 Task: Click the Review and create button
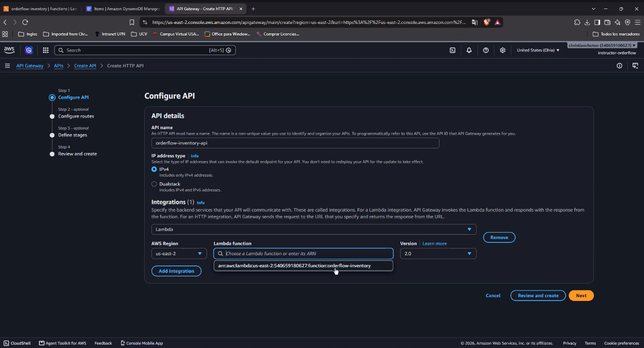click(538, 296)
